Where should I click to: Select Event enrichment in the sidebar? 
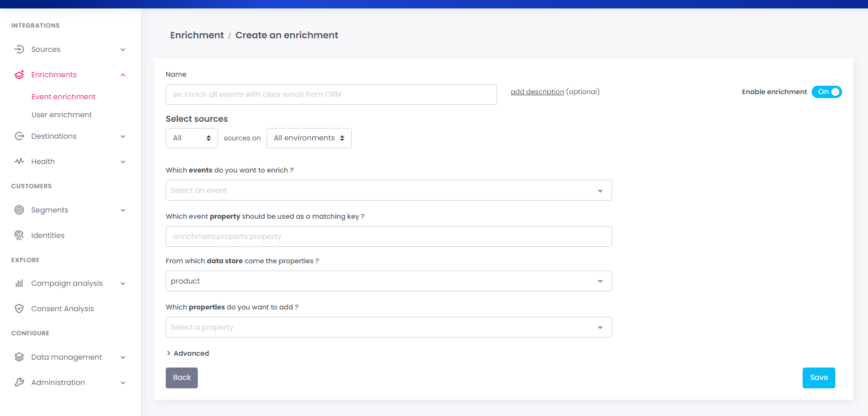pos(64,97)
